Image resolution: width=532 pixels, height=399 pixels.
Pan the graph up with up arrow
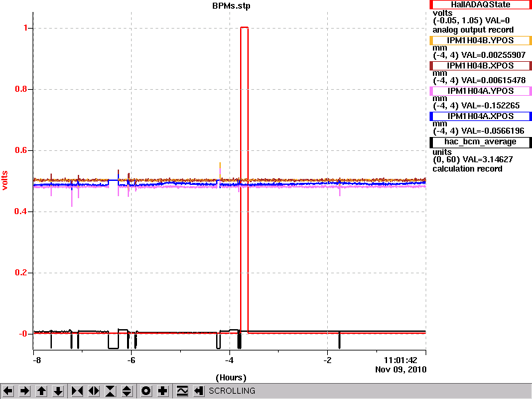(41, 391)
